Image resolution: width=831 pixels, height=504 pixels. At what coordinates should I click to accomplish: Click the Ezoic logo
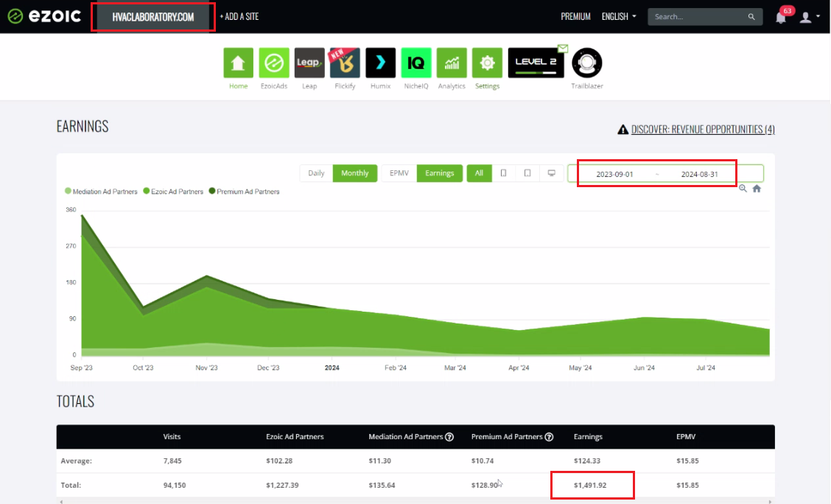click(44, 16)
